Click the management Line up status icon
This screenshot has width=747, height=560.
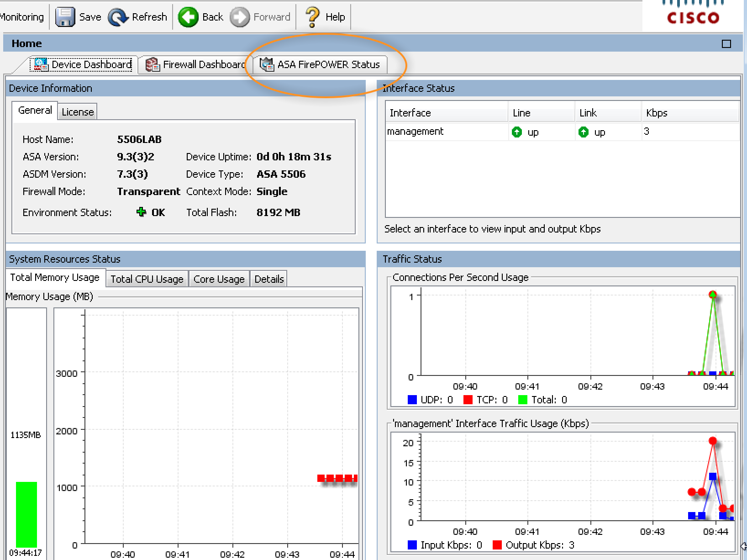coord(517,132)
